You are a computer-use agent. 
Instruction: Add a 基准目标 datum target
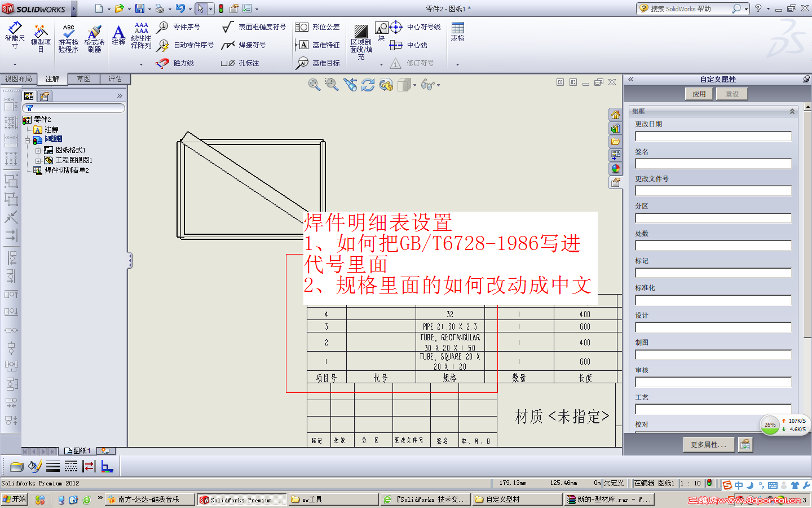317,63
